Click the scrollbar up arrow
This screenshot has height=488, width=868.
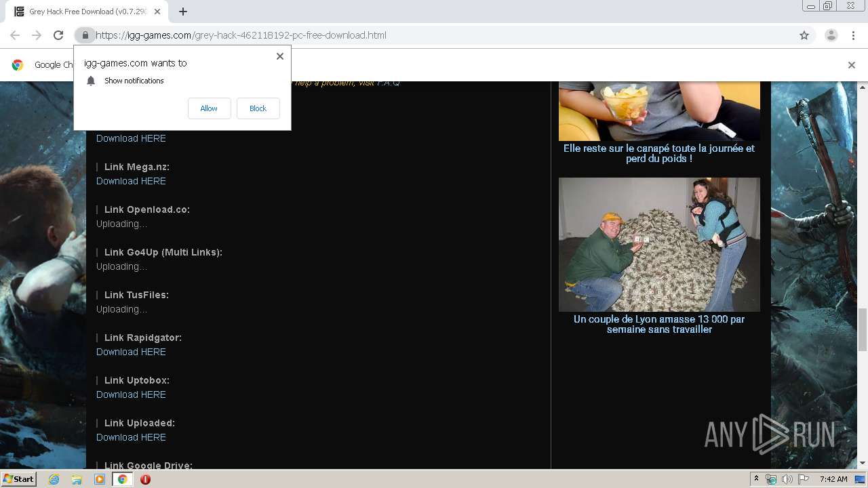point(863,87)
